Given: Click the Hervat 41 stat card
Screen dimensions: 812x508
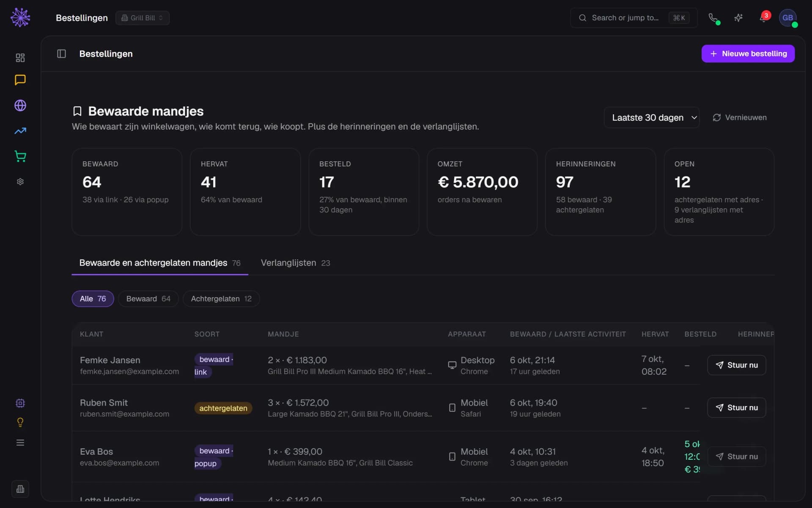Looking at the screenshot, I should [x=245, y=192].
